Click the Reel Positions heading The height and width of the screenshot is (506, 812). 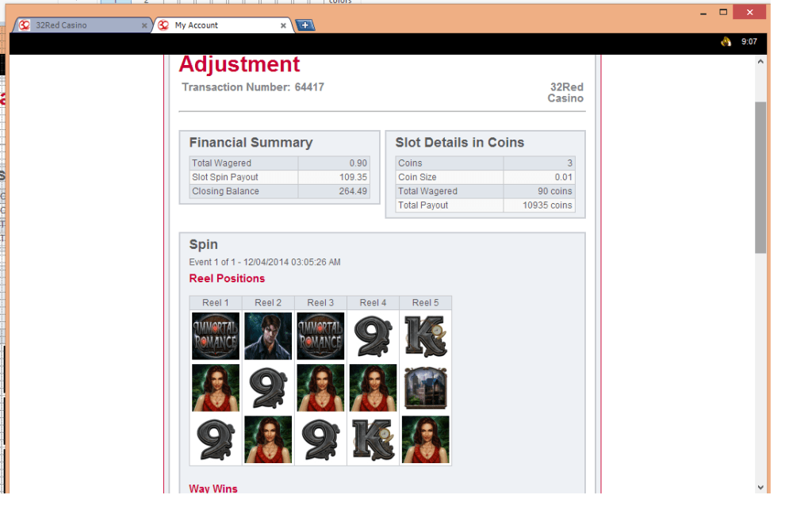point(227,278)
